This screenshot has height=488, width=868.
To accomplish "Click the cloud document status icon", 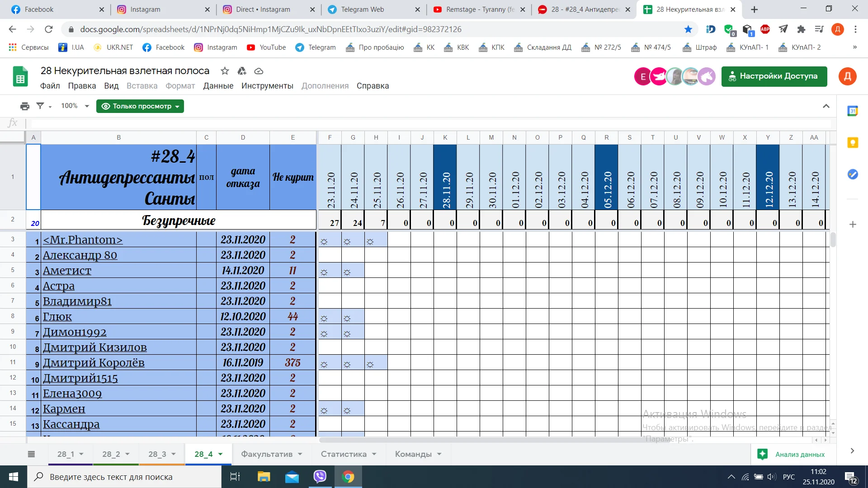I will [259, 71].
